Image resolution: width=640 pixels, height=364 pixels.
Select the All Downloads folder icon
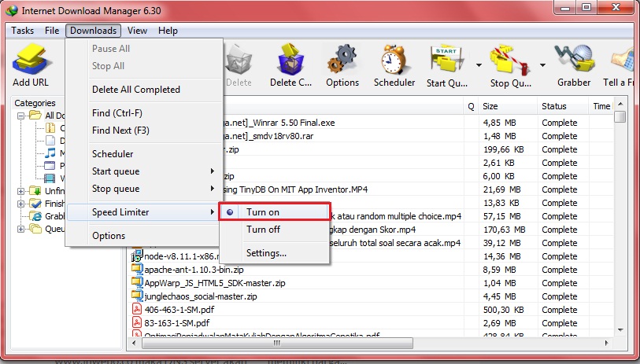pos(36,116)
